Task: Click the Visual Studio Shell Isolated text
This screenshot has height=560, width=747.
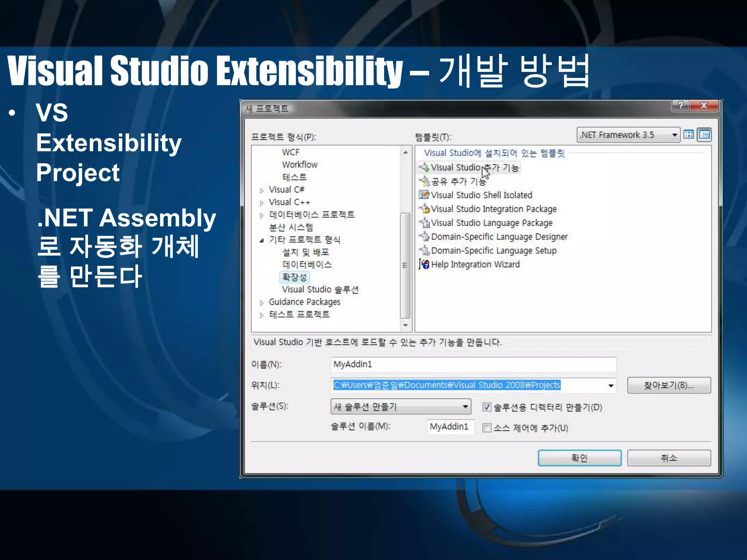Action: 481,195
